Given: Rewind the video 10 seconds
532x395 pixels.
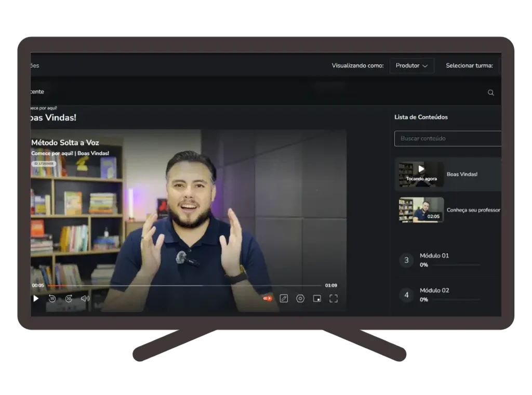Looking at the screenshot, I should tap(52, 298).
